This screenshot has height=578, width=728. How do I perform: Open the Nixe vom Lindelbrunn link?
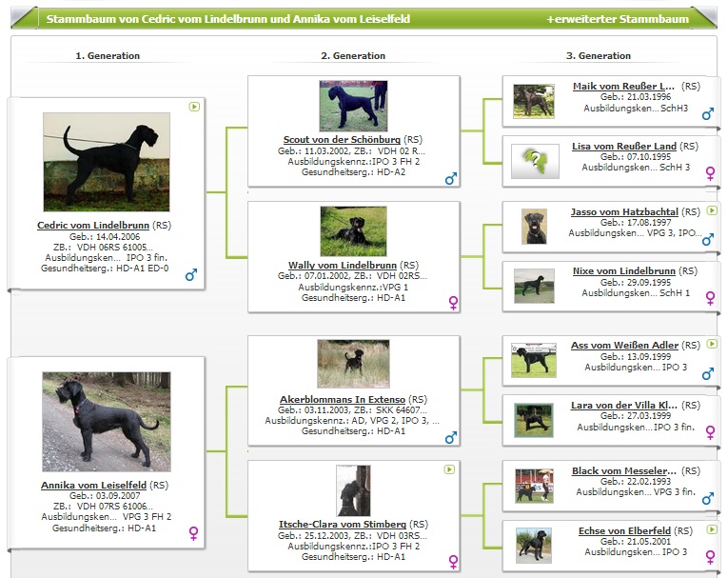[x=623, y=271]
